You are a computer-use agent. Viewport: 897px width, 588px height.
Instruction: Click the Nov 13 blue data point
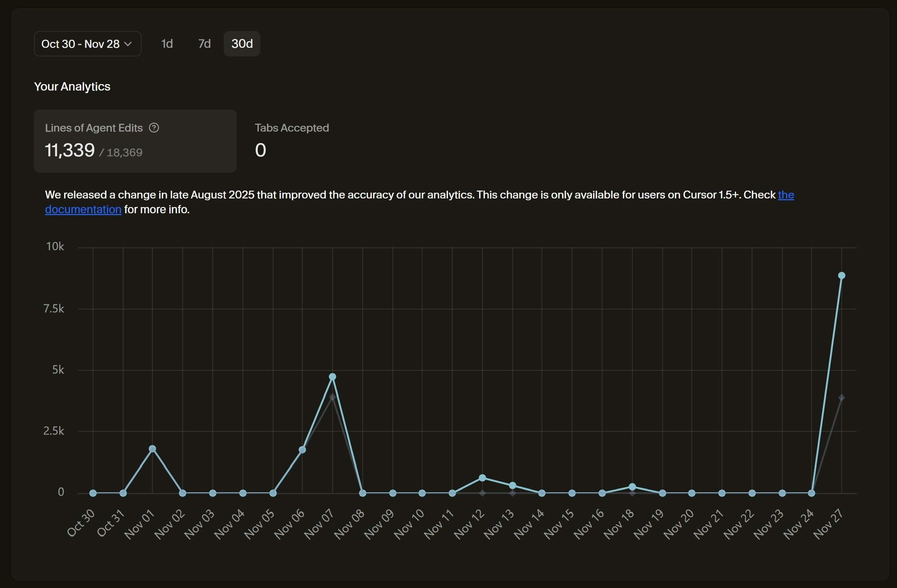tap(512, 486)
